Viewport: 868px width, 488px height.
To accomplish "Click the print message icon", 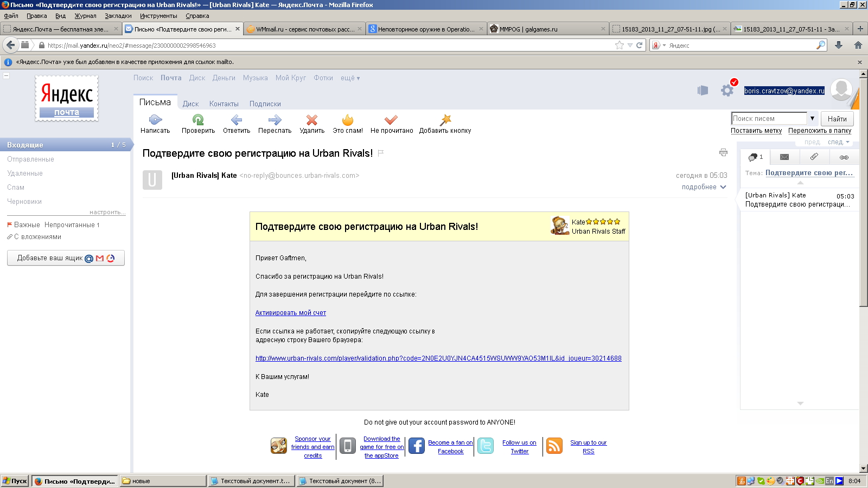I will [723, 152].
